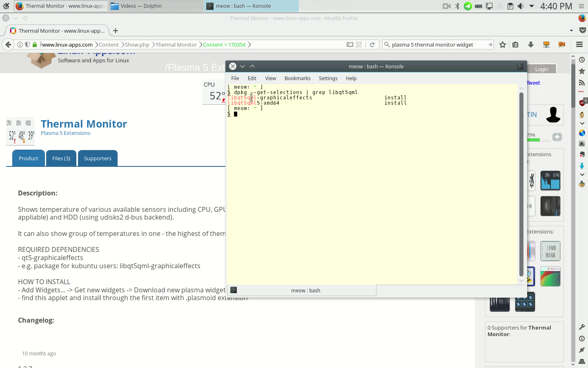Open the Thermal Monitor widget preview thumbnail
The image size is (588, 368).
20,132
